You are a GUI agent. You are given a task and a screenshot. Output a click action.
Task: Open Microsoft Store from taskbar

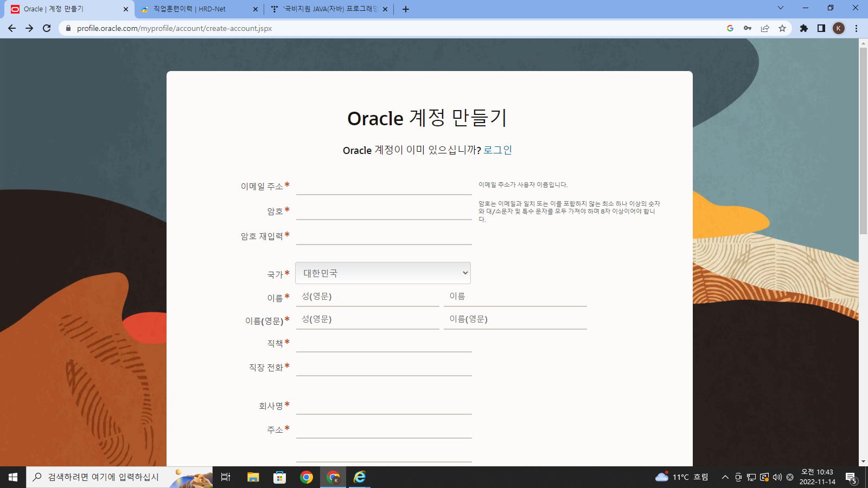(x=279, y=477)
